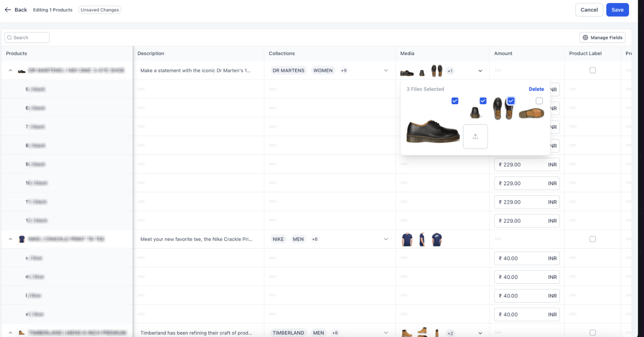Delete the selected media files

(536, 89)
